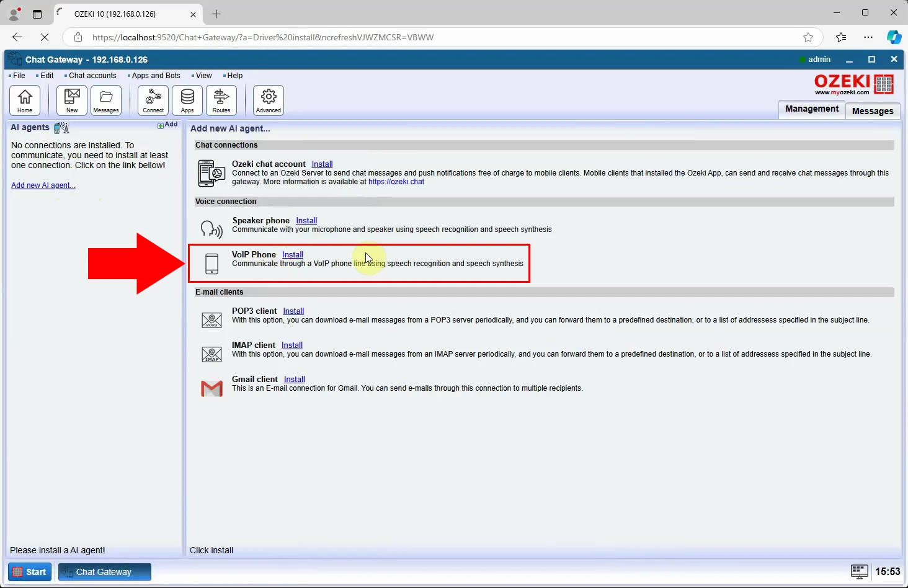The height and width of the screenshot is (588, 908).
Task: View site information lock icon
Action: (x=78, y=37)
